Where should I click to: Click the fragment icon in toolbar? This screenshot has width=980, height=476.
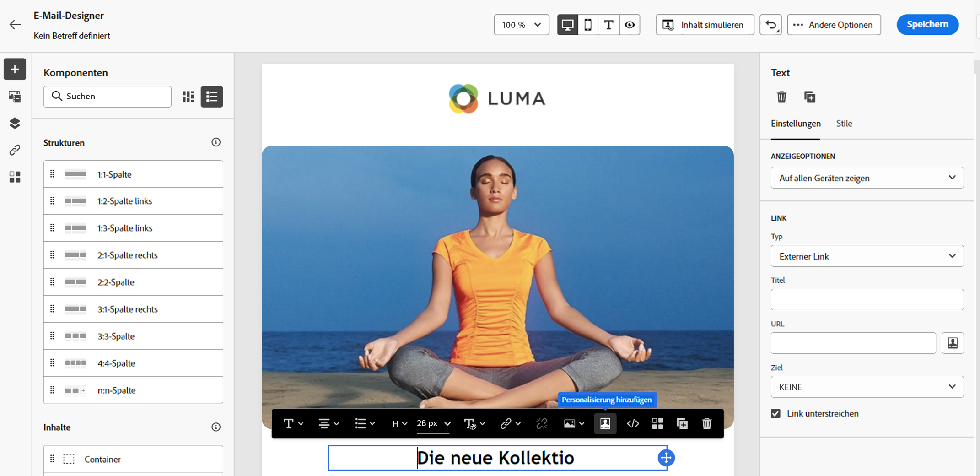(x=657, y=424)
